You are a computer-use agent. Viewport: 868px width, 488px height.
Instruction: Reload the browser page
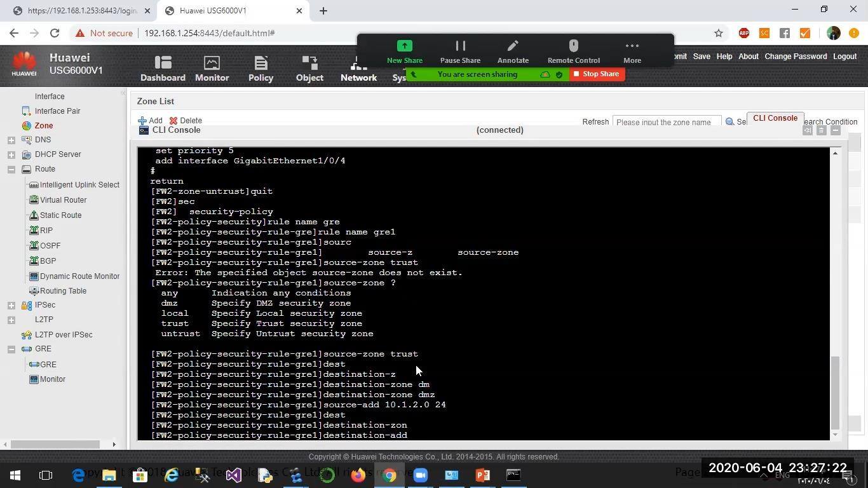(55, 33)
